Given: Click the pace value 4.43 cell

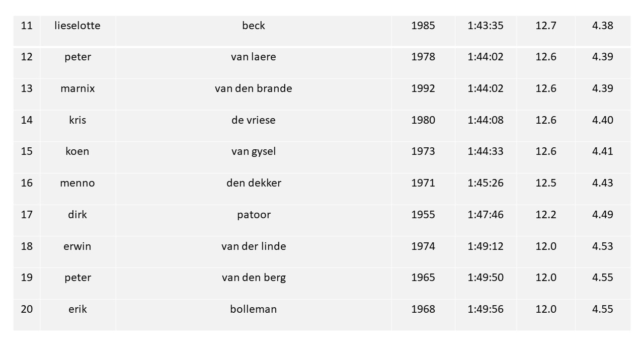Looking at the screenshot, I should (603, 189).
